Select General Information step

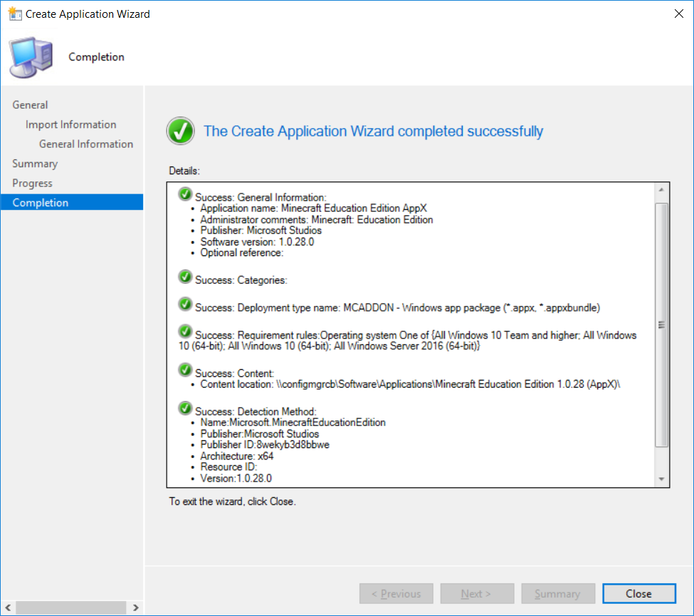86,144
